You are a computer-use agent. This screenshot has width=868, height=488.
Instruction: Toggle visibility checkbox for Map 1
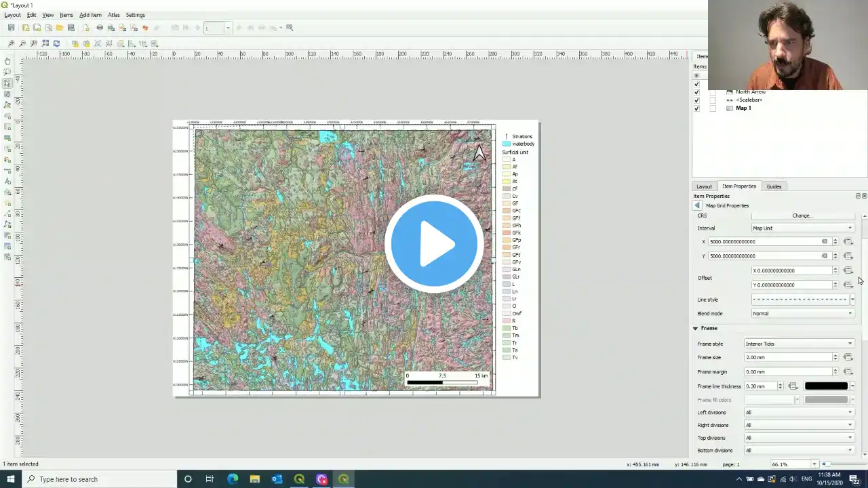click(696, 108)
